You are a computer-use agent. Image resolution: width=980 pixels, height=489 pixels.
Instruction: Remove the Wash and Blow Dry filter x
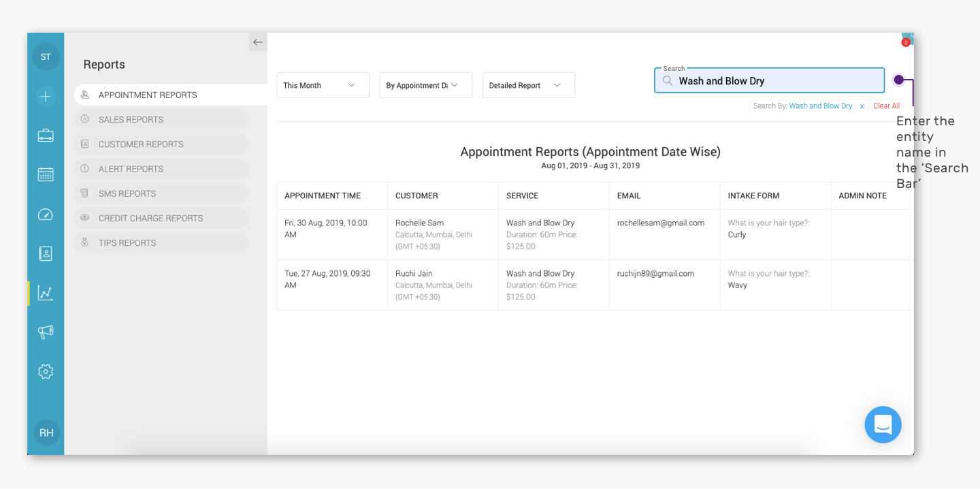click(x=862, y=106)
